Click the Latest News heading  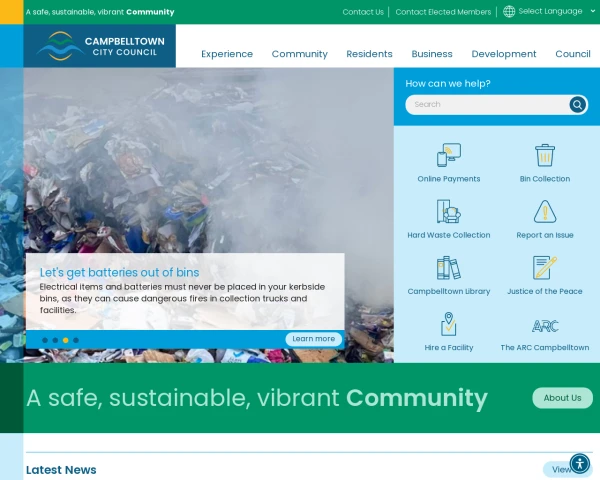61,470
